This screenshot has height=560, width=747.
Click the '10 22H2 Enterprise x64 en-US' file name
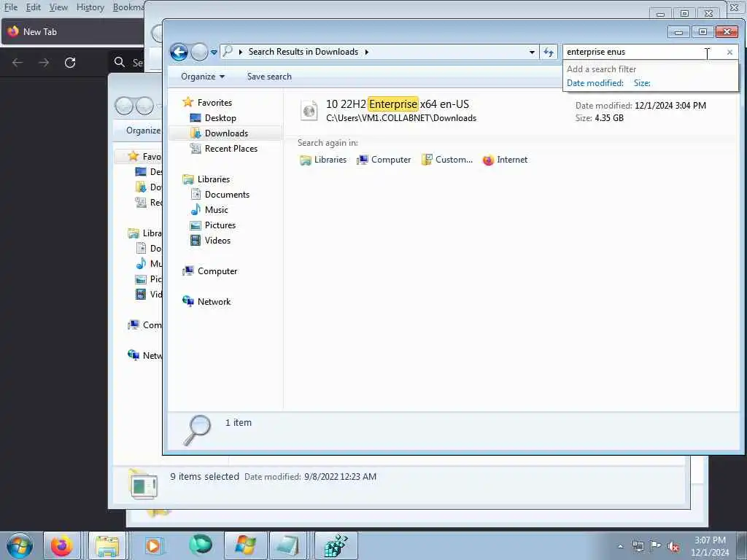(x=398, y=104)
